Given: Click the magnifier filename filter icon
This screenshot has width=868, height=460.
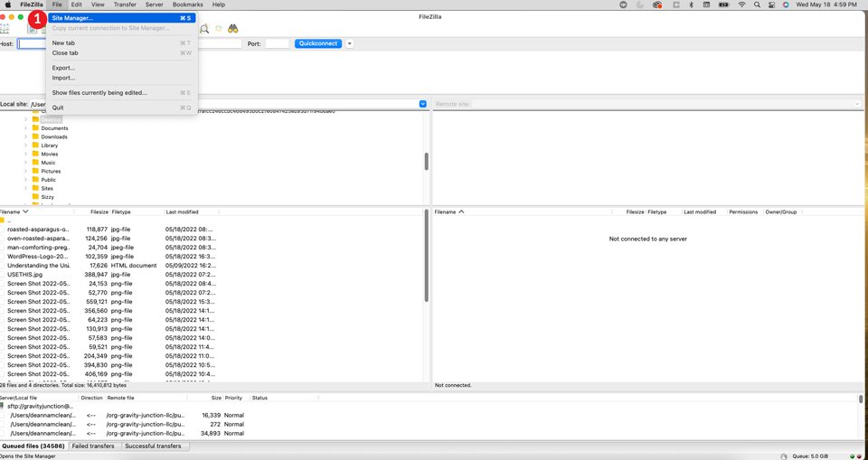Looking at the screenshot, I should pyautogui.click(x=204, y=29).
